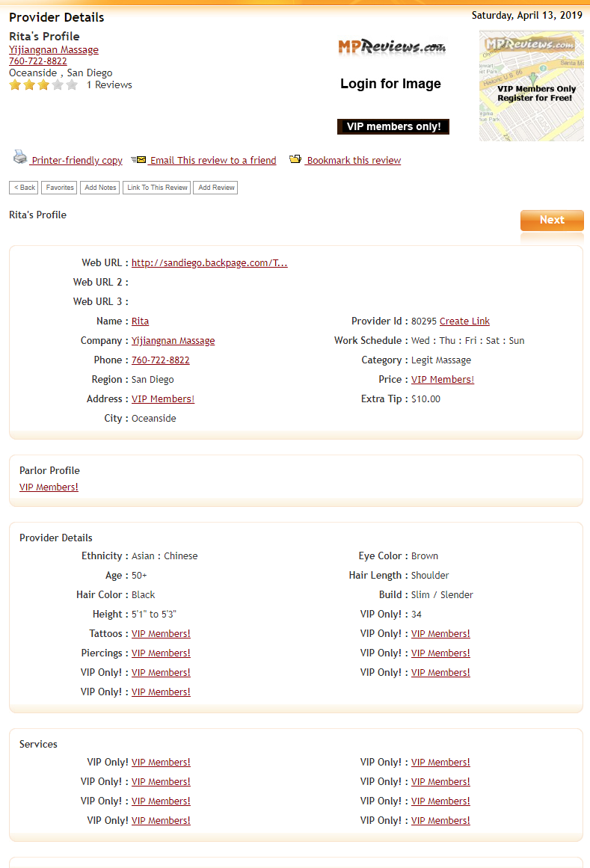Open the sandiego.backpage.com Web URL link

[209, 263]
